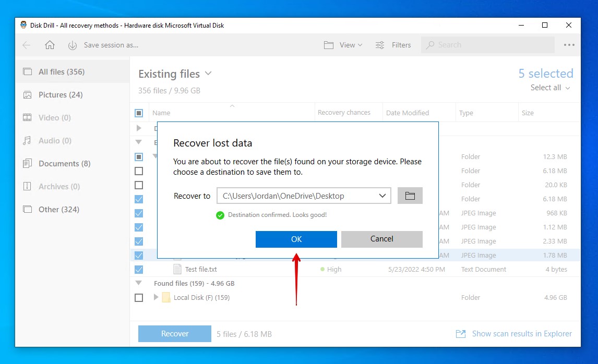
Task: Go to the Home screen icon
Action: pyautogui.click(x=50, y=45)
